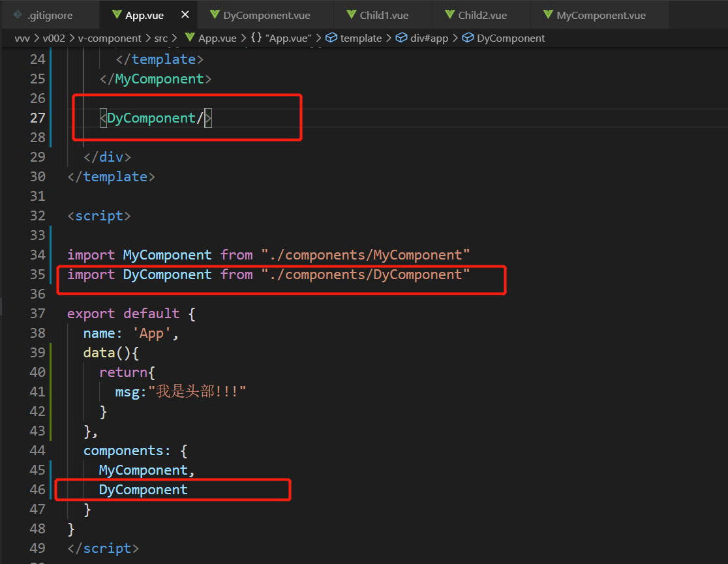728x564 pixels.
Task: Open the "App.vue" symbol breadcrumb
Action: pos(288,38)
